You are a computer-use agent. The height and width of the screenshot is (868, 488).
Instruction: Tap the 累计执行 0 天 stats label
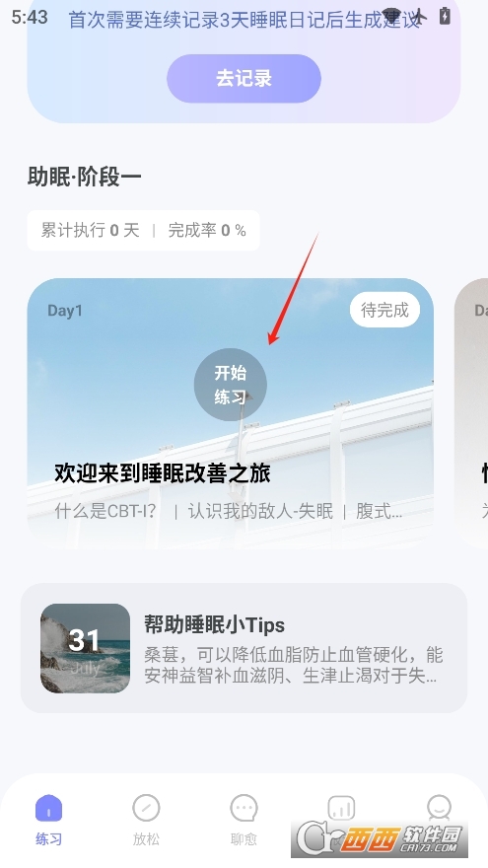click(x=90, y=230)
